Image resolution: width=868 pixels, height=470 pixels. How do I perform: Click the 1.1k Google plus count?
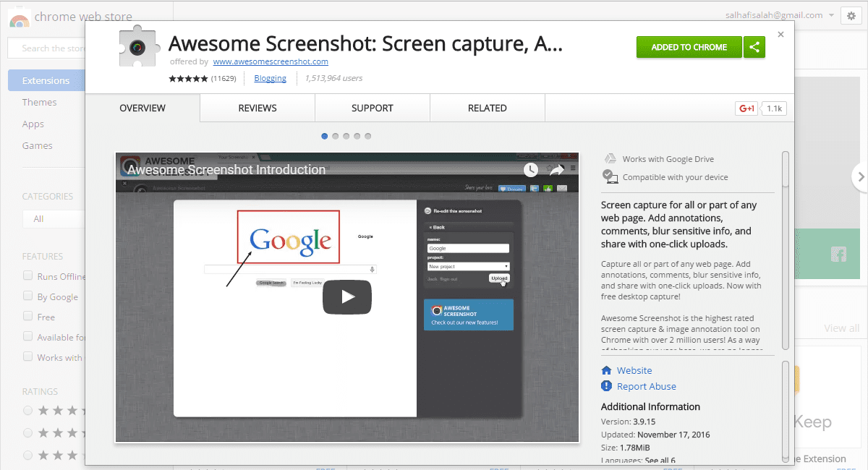tap(774, 108)
